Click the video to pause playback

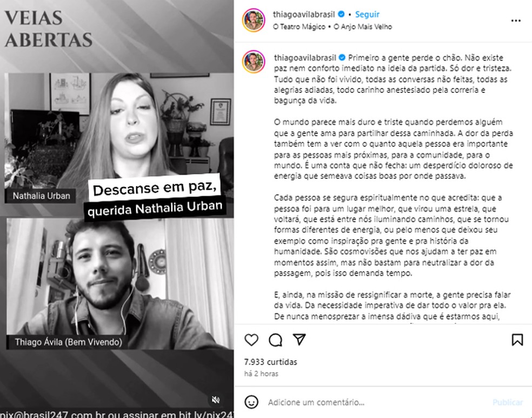coord(117,209)
